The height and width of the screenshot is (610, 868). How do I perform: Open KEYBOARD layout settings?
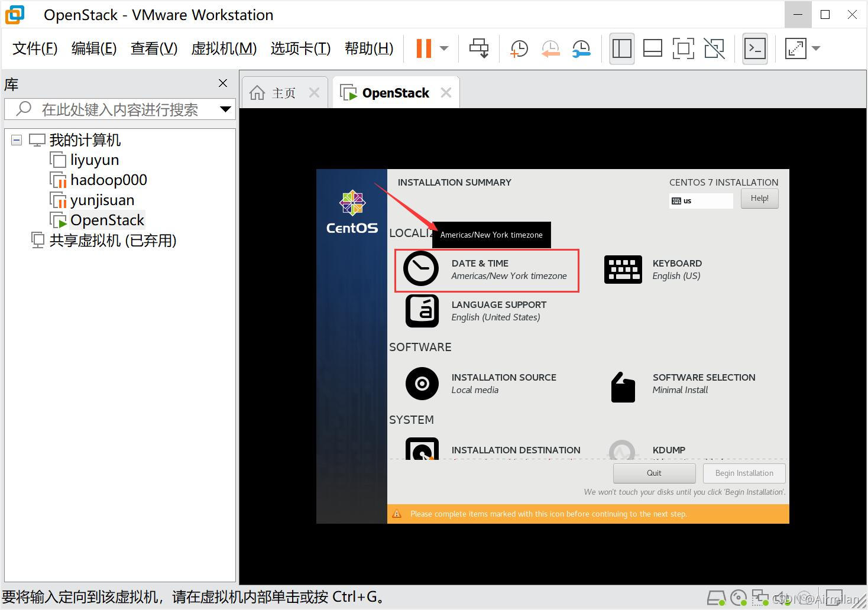pyautogui.click(x=653, y=270)
